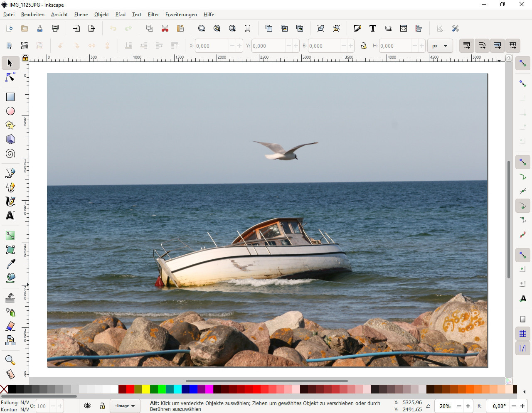
Task: Open the Text and font dialog icon
Action: [372, 28]
